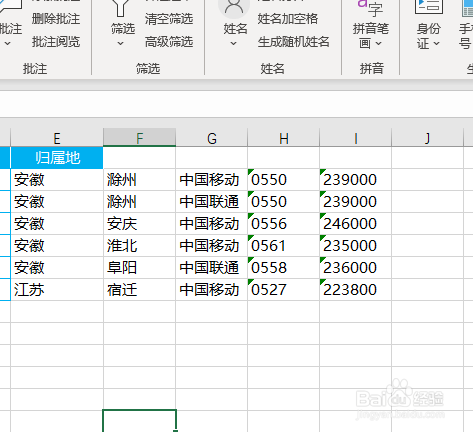Click the 身份证 card icon

coord(429,7)
